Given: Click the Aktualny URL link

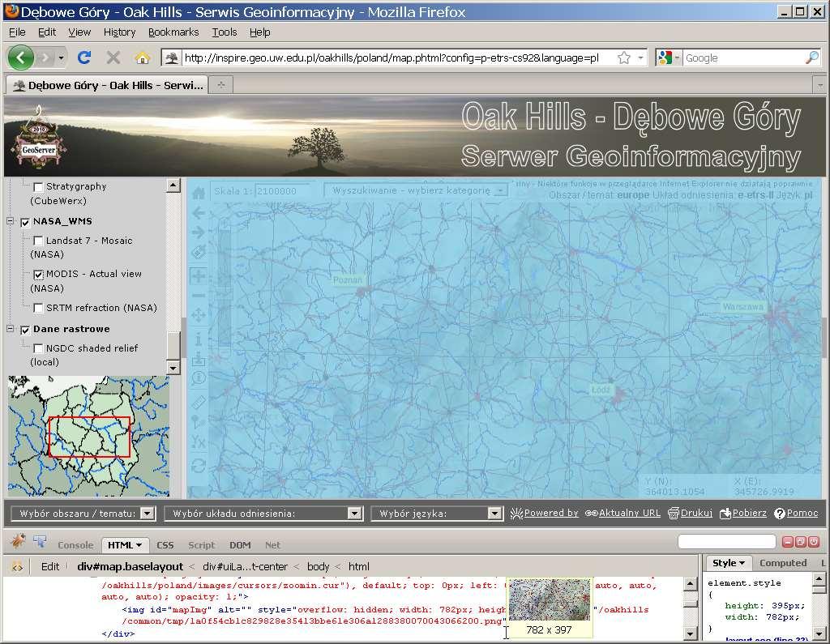Looking at the screenshot, I should (623, 513).
